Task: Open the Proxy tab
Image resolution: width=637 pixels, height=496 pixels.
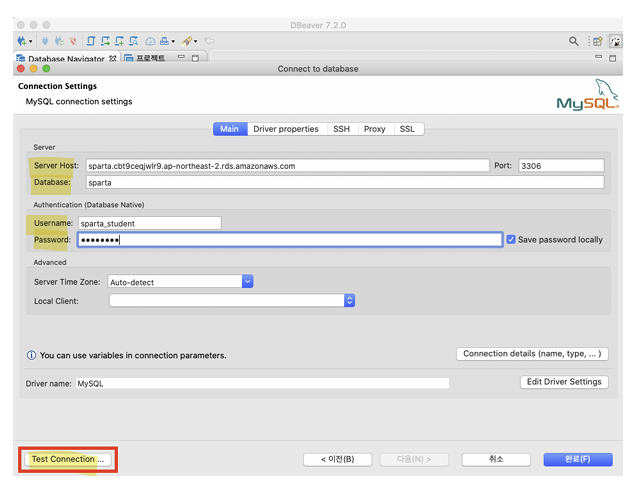Action: click(375, 129)
